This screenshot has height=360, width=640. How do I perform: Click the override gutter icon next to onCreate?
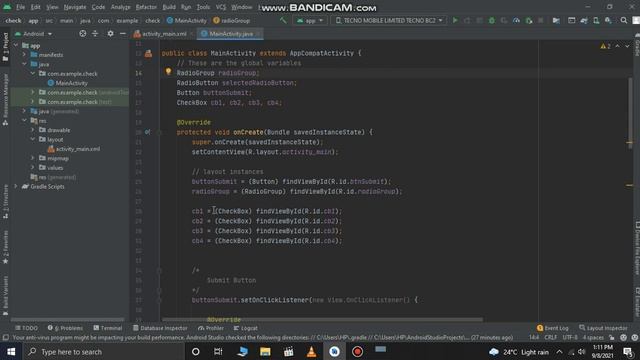[147, 132]
